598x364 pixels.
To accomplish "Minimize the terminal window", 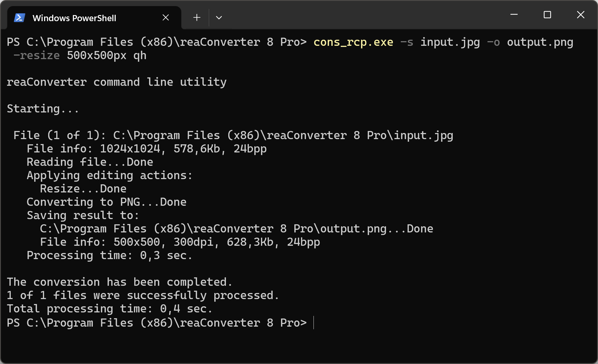I will (514, 14).
